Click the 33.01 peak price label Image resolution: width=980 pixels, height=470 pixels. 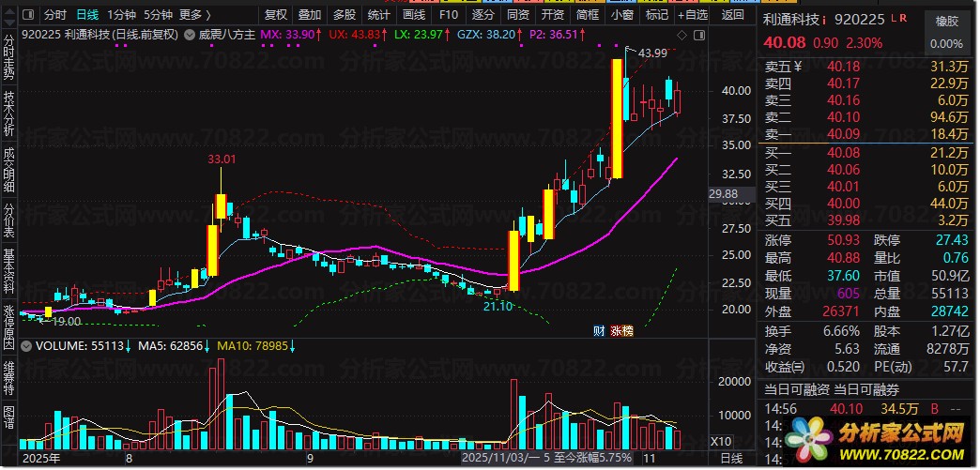222,159
